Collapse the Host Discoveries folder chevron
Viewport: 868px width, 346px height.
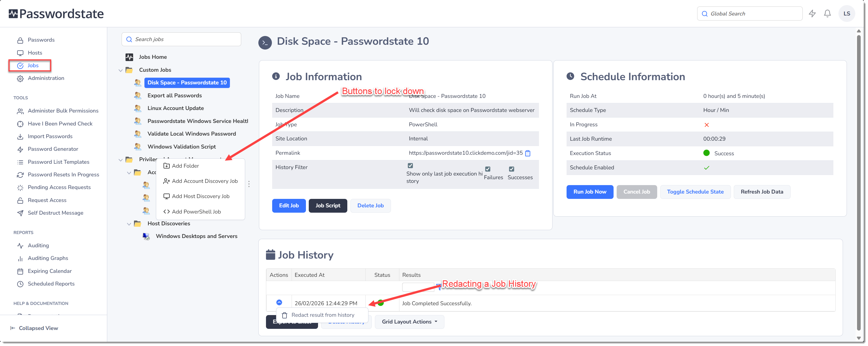click(129, 224)
